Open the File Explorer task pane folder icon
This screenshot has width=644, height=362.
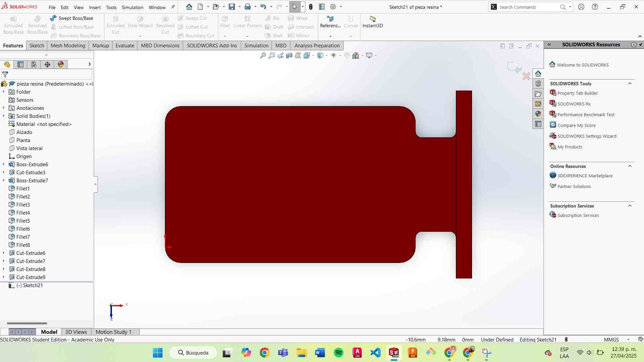coord(538,94)
